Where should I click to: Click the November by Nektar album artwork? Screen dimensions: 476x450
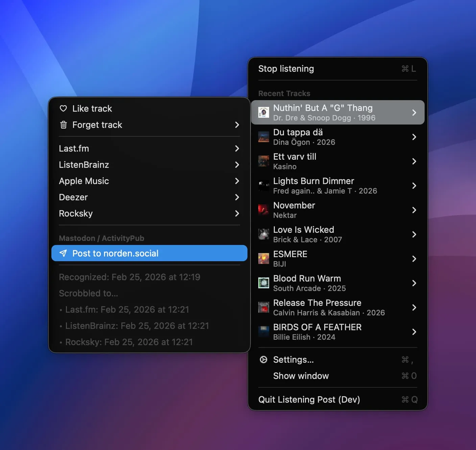click(264, 210)
